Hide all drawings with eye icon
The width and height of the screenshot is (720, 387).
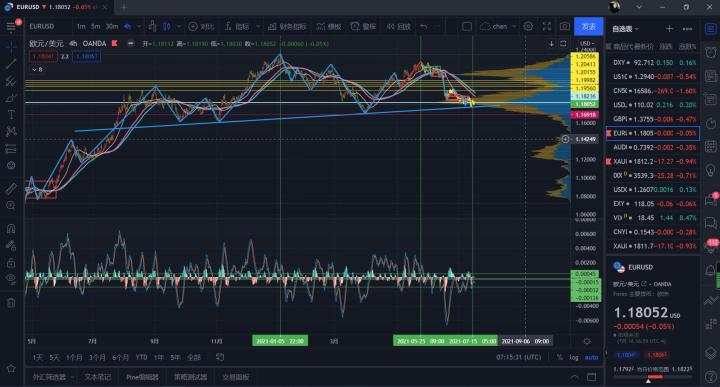[11, 278]
